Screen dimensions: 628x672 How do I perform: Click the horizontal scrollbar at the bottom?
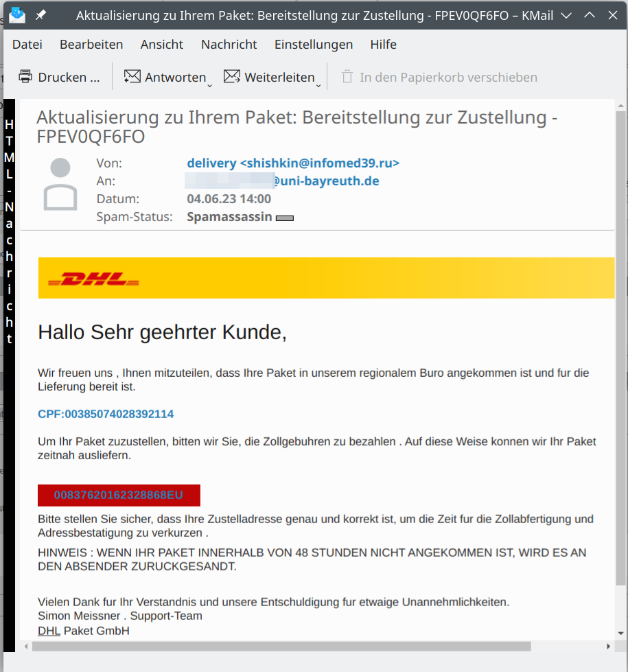coord(281,647)
